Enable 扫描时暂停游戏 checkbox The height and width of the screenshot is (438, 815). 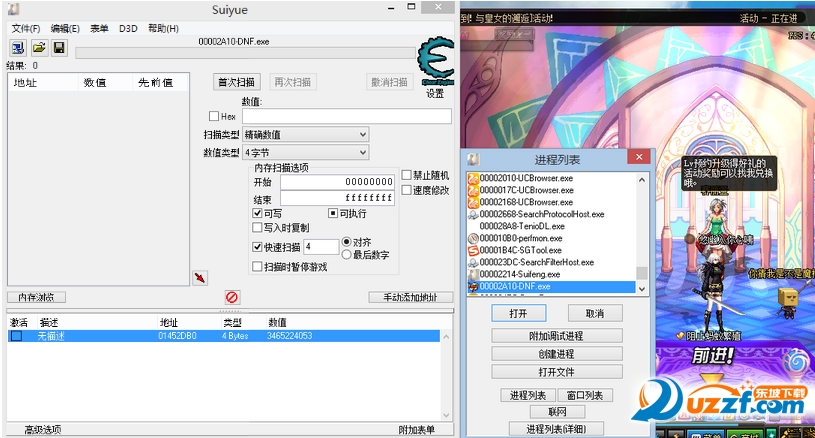click(257, 267)
